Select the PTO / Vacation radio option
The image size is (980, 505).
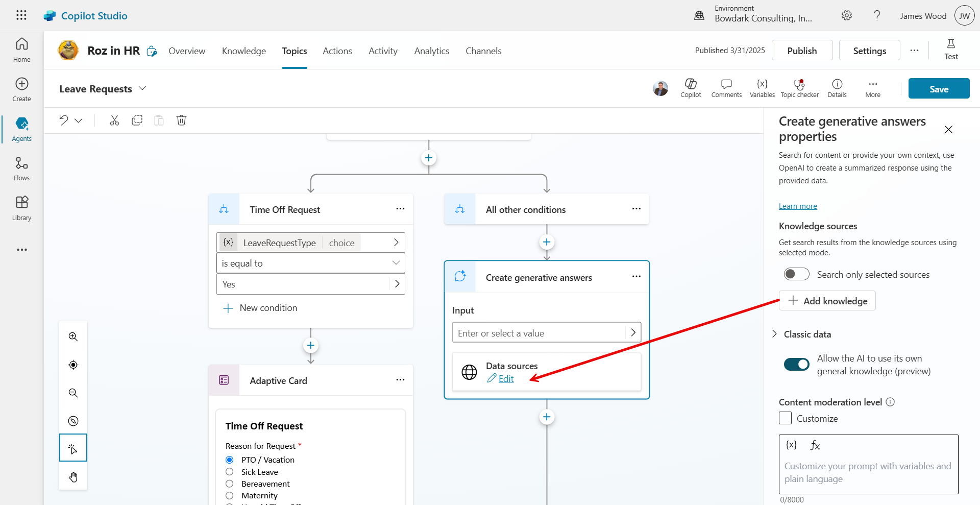(230, 460)
